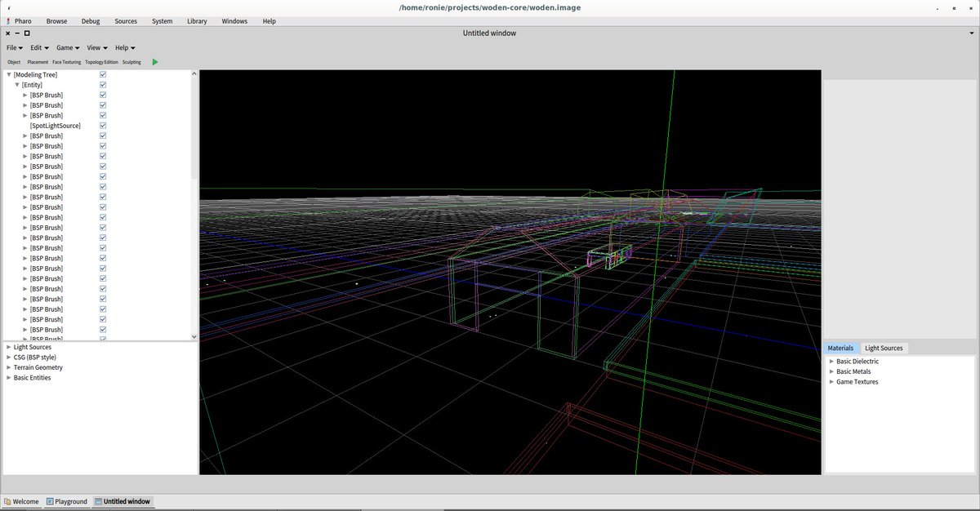Open the Library menu
Viewport: 980px width, 511px height.
pyautogui.click(x=197, y=21)
